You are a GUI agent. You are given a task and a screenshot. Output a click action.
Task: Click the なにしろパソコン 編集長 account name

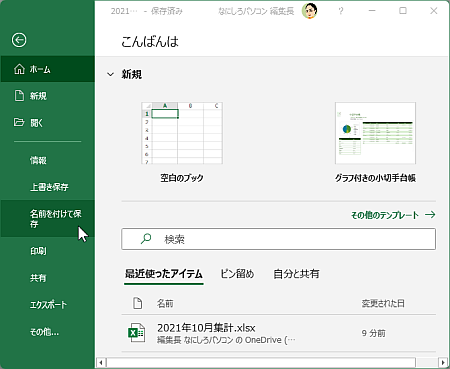pyautogui.click(x=256, y=11)
